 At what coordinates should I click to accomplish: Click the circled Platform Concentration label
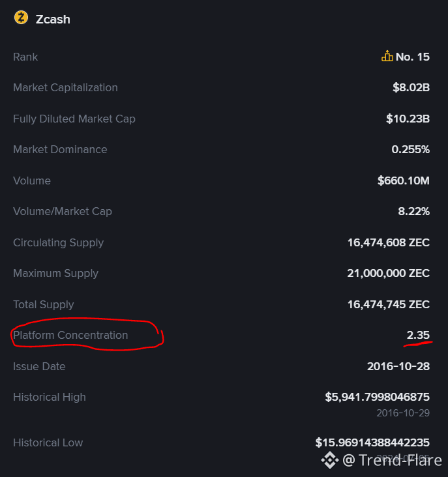click(70, 335)
